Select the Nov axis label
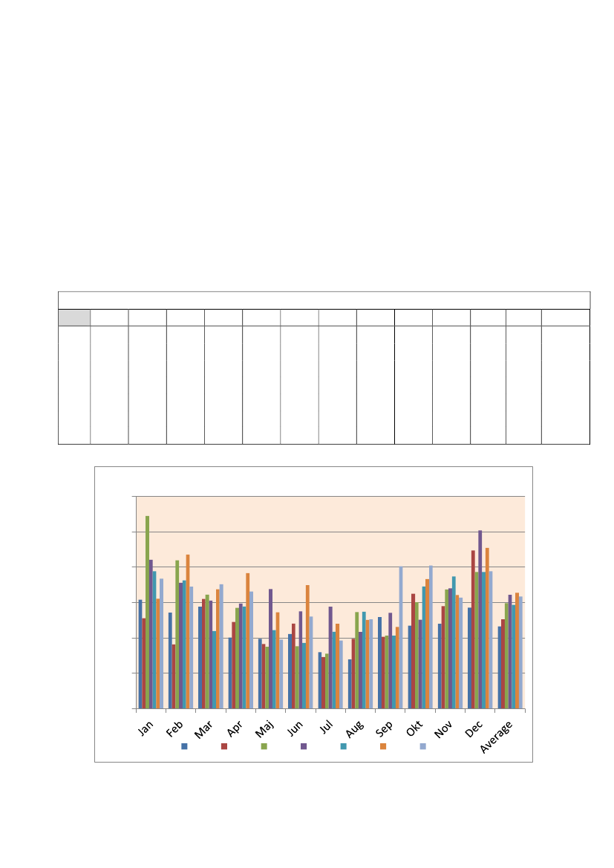This screenshot has width=614, height=868. [x=443, y=730]
